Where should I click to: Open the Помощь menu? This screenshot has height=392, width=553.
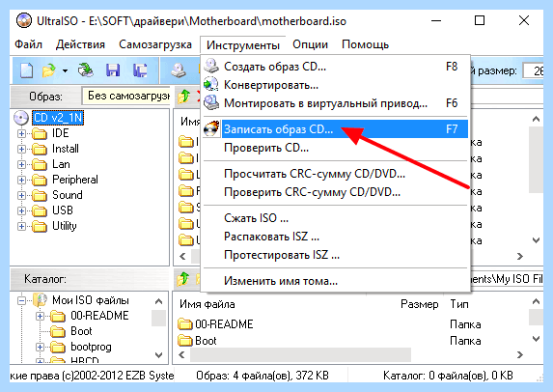(x=366, y=44)
